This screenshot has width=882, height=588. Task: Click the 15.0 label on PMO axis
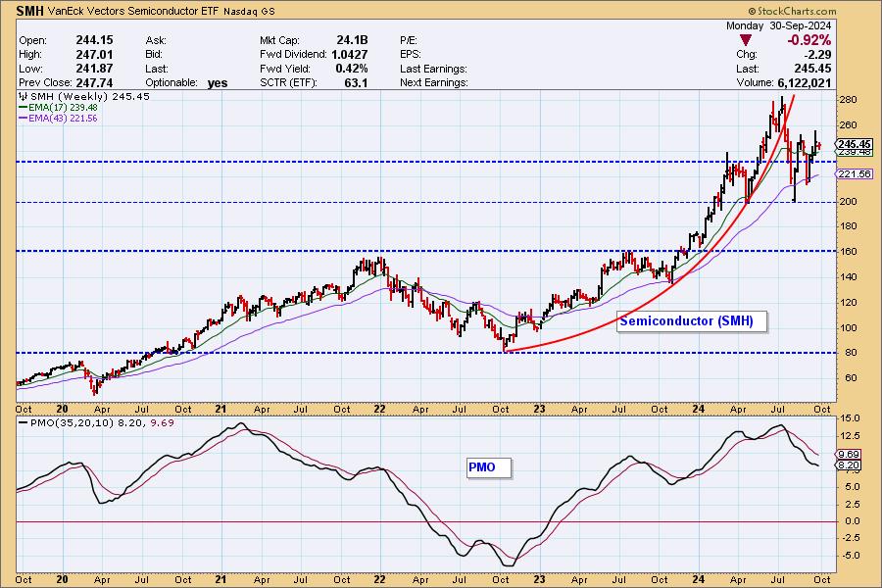tap(850, 418)
